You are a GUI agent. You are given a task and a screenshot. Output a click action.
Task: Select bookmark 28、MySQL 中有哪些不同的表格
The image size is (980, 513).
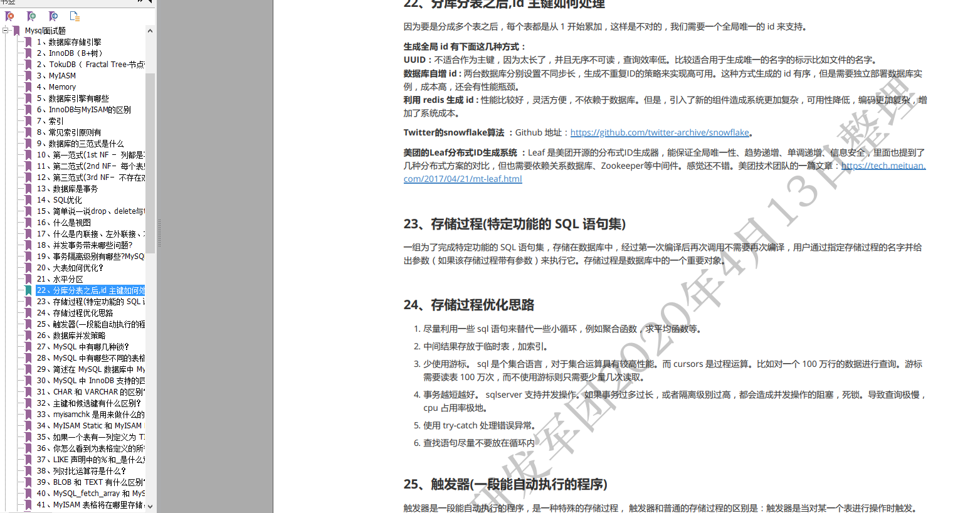90,358
